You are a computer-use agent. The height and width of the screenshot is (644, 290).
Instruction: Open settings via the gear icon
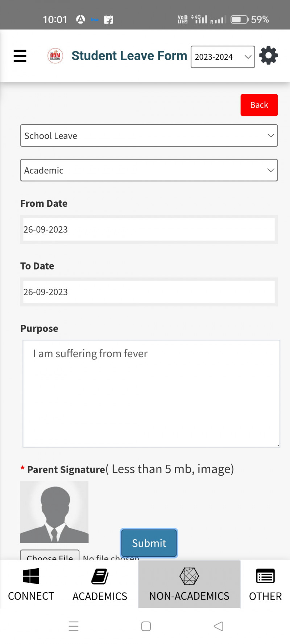coord(269,55)
